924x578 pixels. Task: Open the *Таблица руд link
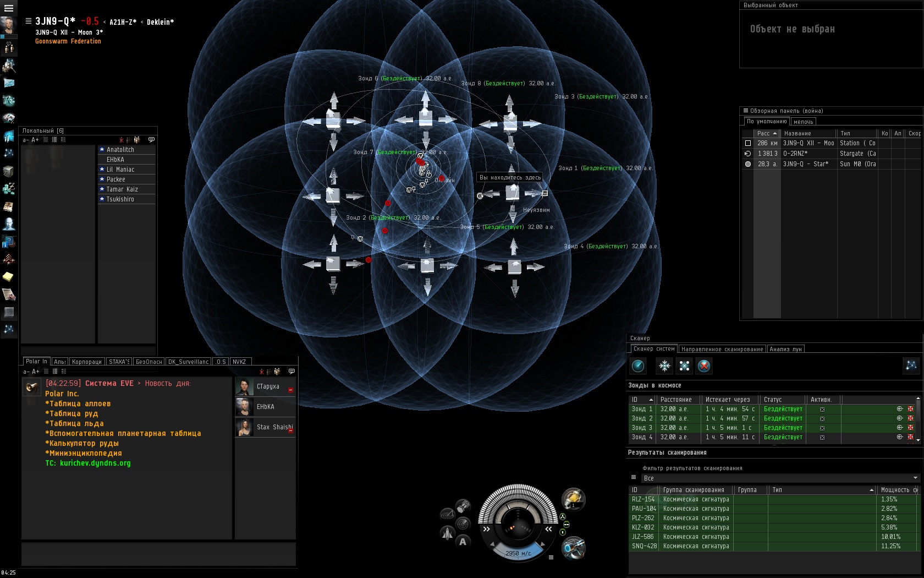pyautogui.click(x=71, y=413)
